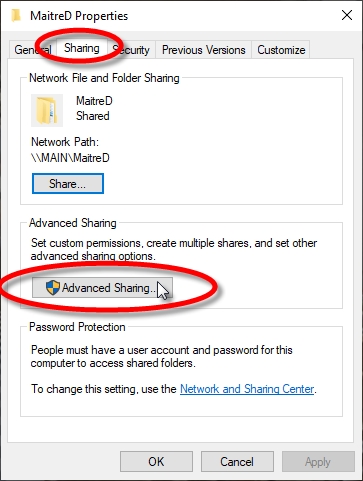Click the \\MAIN\MaitreD network path text

pos(70,158)
